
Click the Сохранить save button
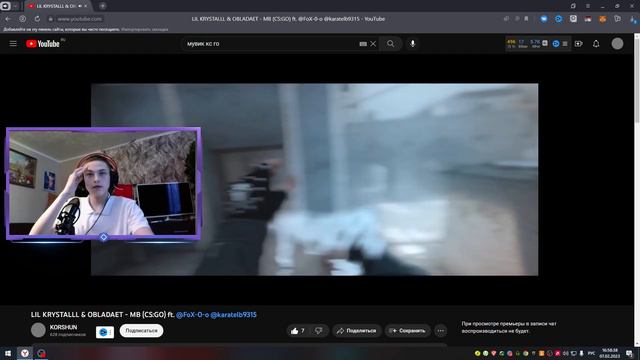408,331
